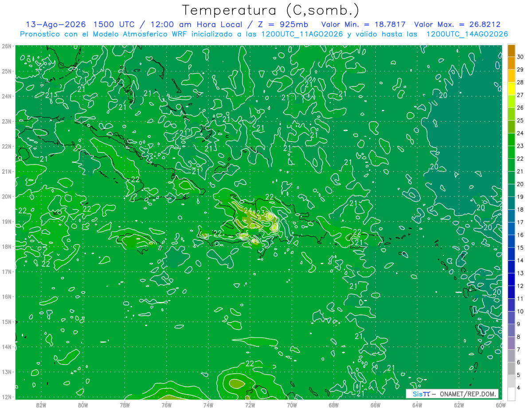Click the 80W longitude axis label
Image resolution: width=532 pixels, height=411 pixels.
tap(82, 405)
